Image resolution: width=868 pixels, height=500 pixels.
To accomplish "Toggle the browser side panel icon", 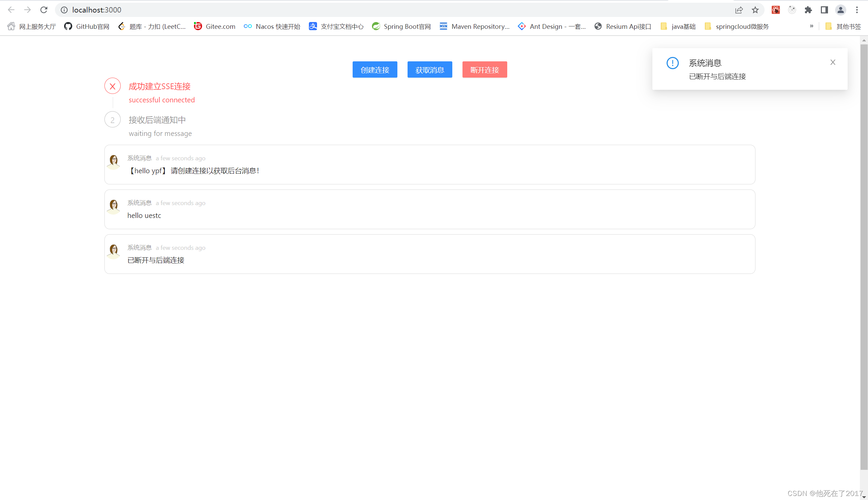I will 824,9.
